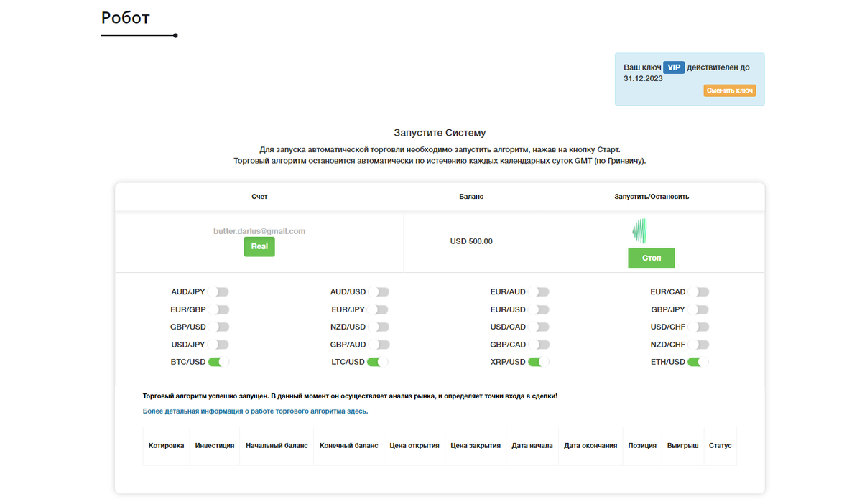Click the USD 500.00 balance value
Image resolution: width=862 pixels, height=504 pixels.
pos(471,241)
